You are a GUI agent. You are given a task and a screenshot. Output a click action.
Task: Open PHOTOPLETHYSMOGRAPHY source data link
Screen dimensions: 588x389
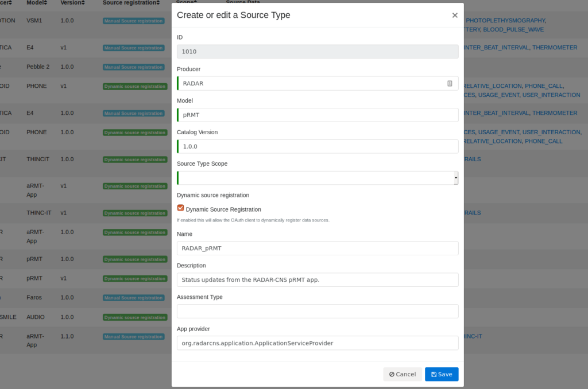[505, 20]
